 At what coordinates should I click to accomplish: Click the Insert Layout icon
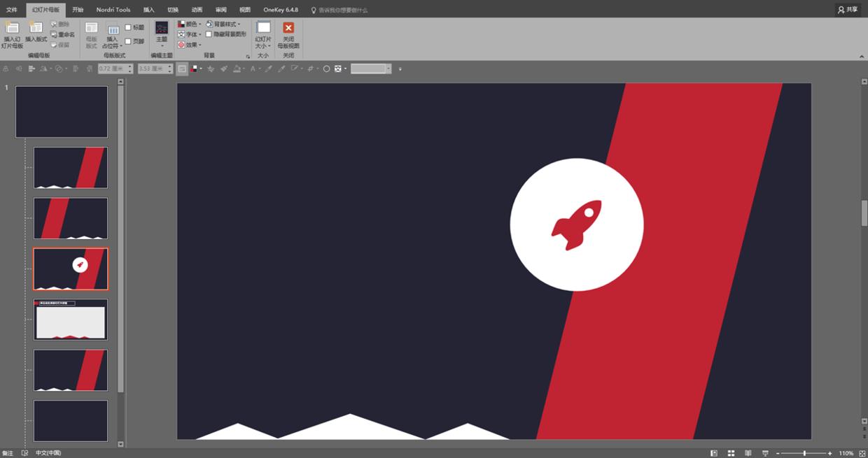tap(36, 28)
